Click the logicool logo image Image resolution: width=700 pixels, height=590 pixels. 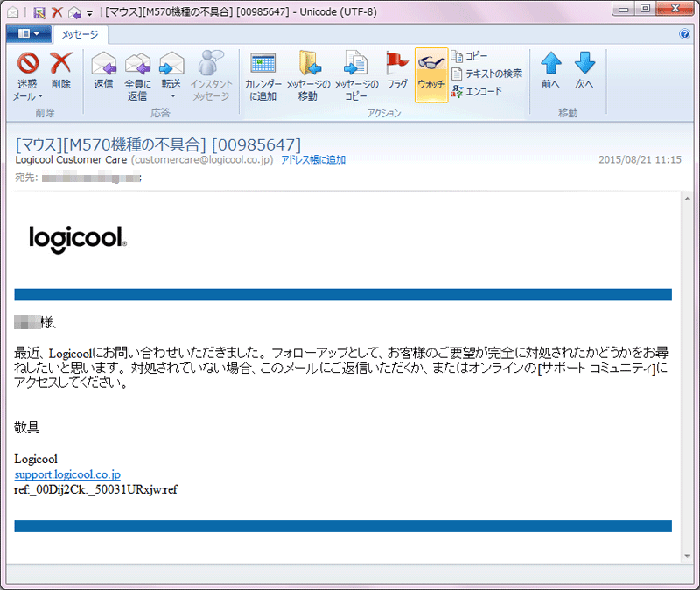point(78,239)
